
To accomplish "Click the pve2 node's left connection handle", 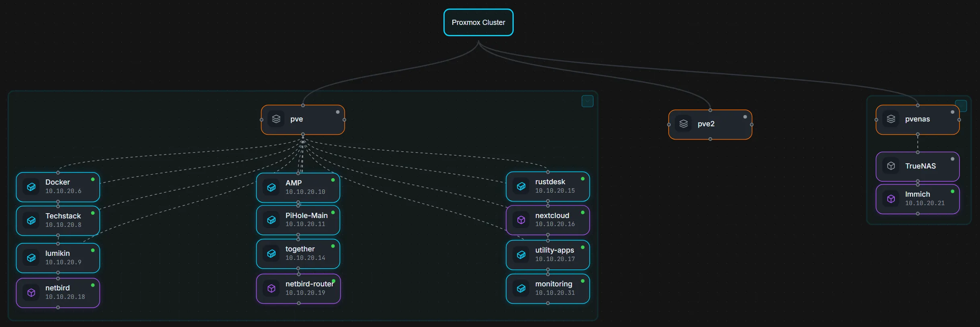I will click(x=669, y=125).
